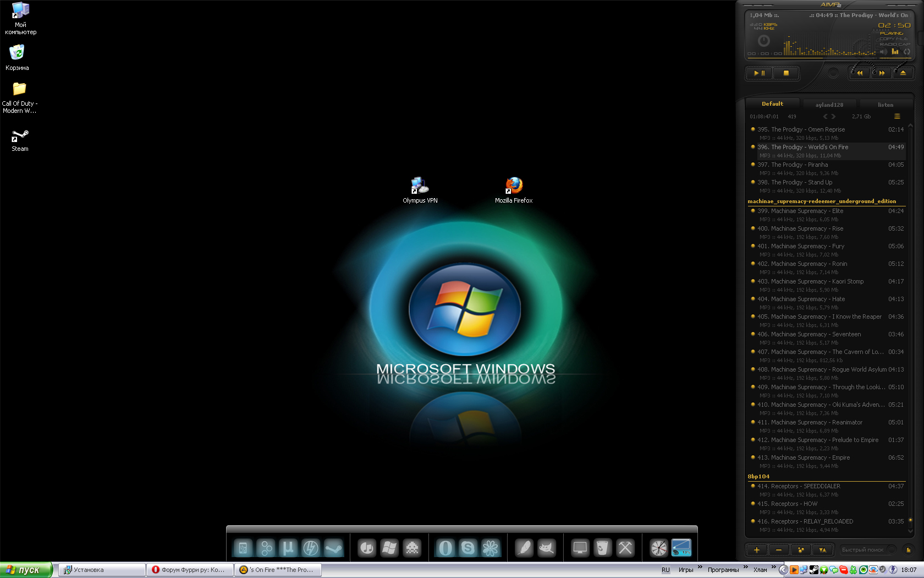This screenshot has height=578, width=924.
Task: Expand the Игры toolbar chevron
Action: point(700,566)
